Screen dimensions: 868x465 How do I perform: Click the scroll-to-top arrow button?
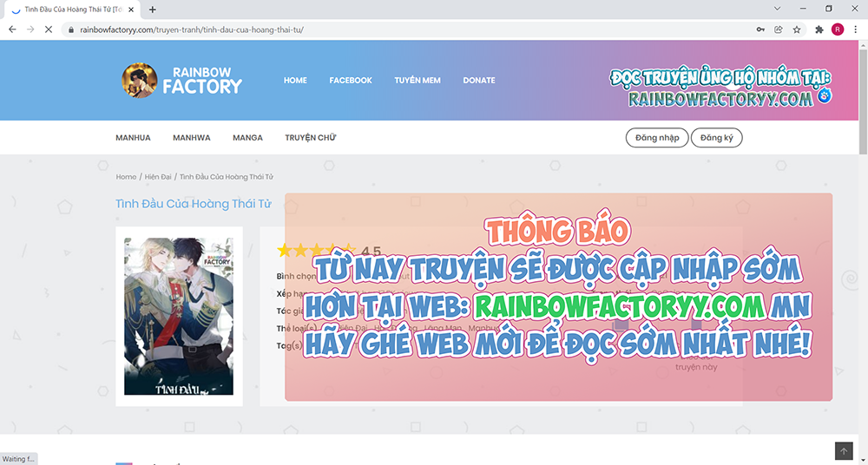[x=844, y=451]
